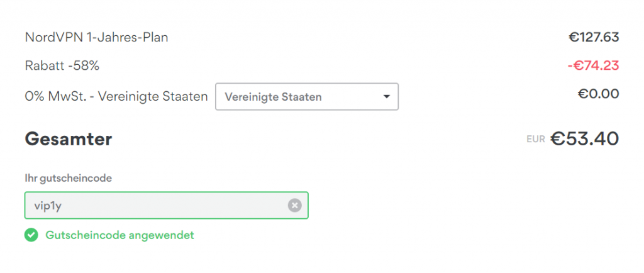644x273 pixels.
Task: Select the red -€74.23 discount amount
Action: [x=592, y=65]
